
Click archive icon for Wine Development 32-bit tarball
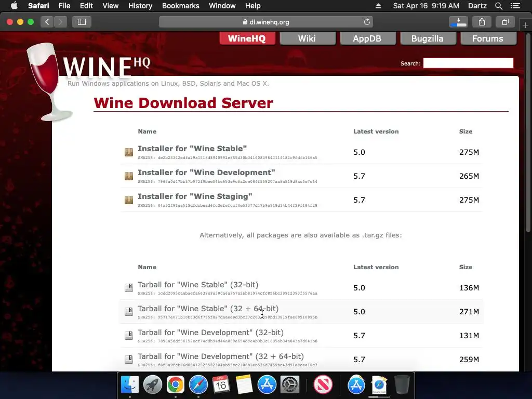(129, 336)
